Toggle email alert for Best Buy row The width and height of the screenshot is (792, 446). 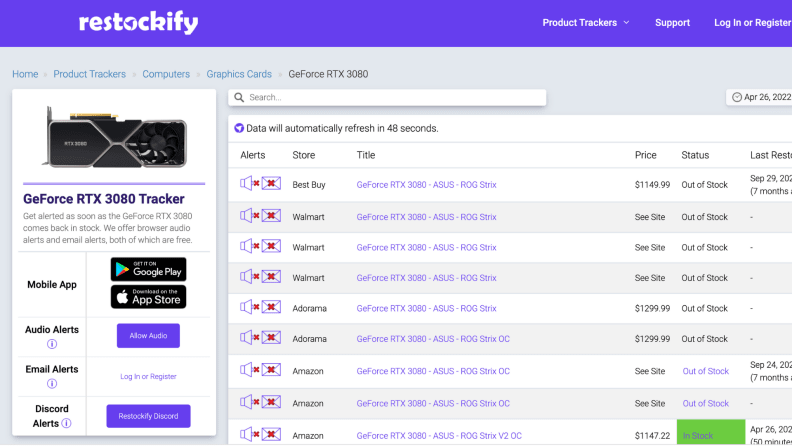[x=271, y=183]
